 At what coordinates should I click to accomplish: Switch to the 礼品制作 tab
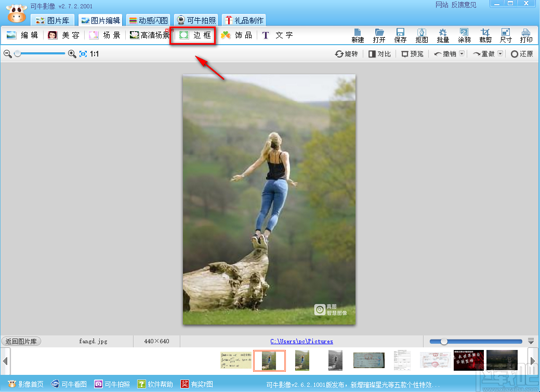tap(244, 20)
